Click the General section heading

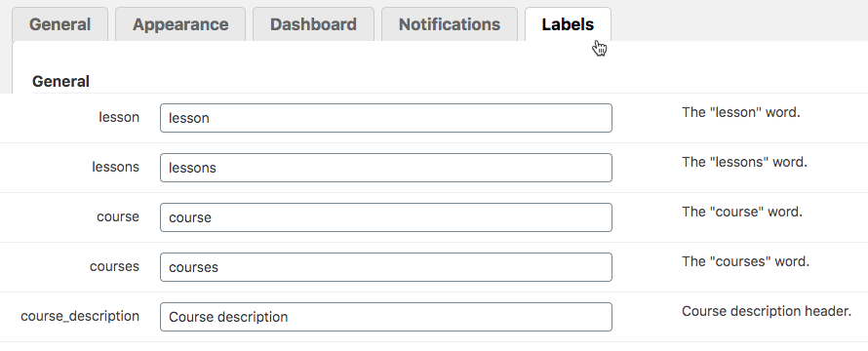[x=60, y=81]
